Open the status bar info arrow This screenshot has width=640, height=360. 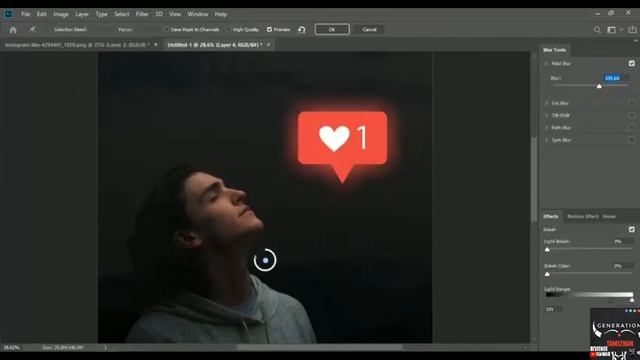[105, 348]
